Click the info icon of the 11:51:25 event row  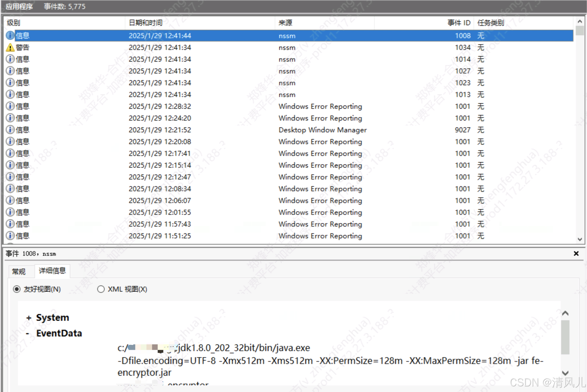coord(10,236)
